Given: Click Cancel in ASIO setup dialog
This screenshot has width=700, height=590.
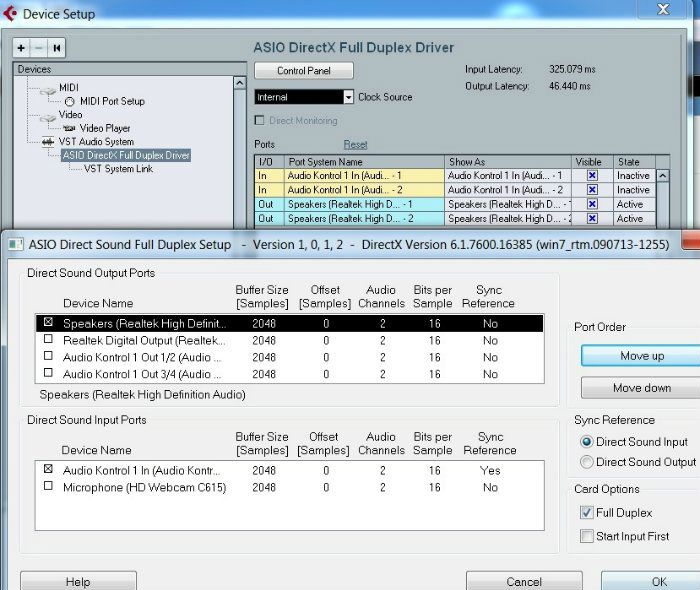Looking at the screenshot, I should (x=524, y=581).
